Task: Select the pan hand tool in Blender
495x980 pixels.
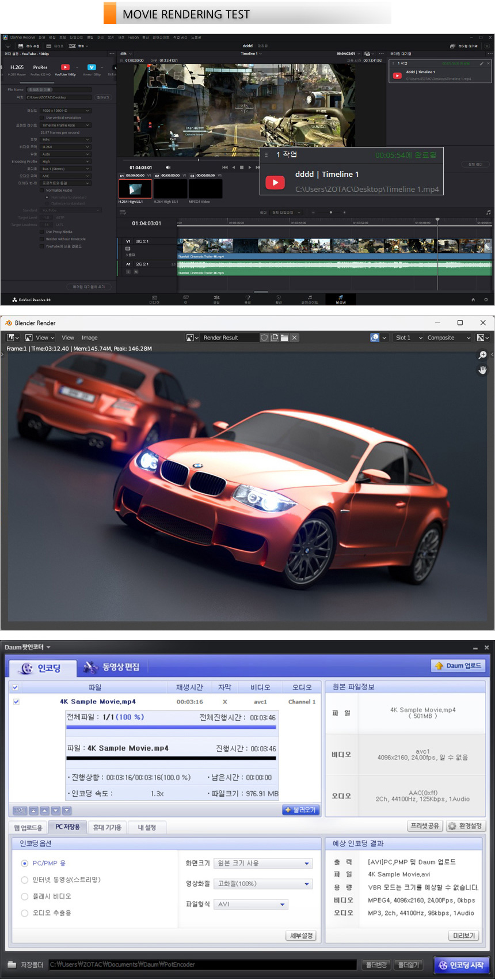Action: pyautogui.click(x=482, y=370)
